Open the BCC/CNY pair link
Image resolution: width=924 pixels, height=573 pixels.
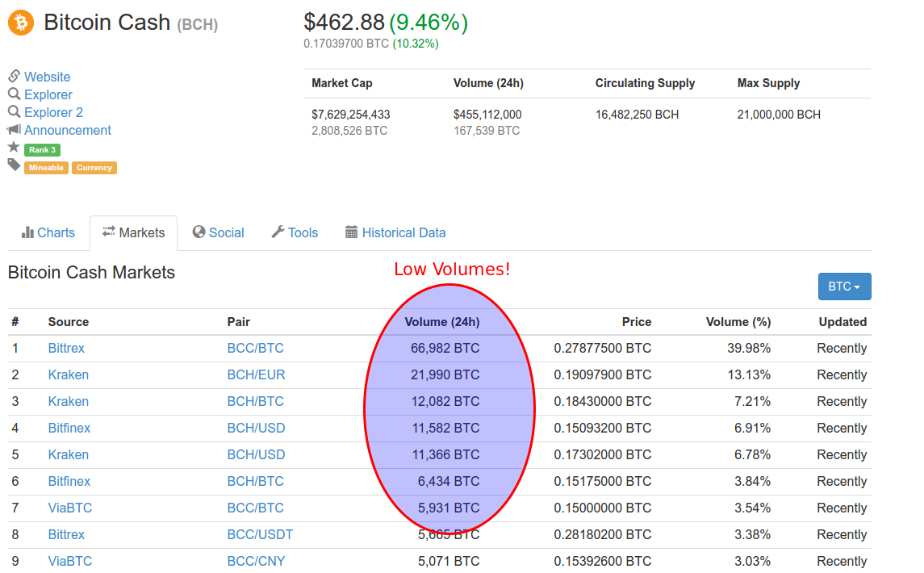point(256,561)
